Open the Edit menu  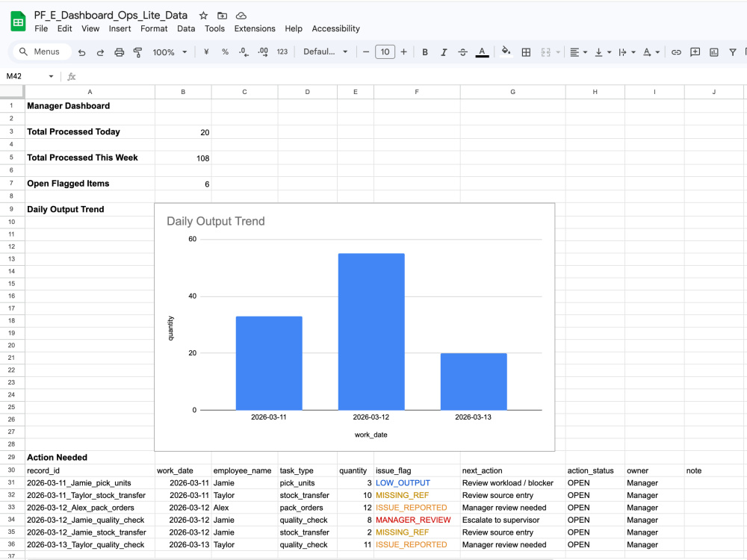coord(64,28)
